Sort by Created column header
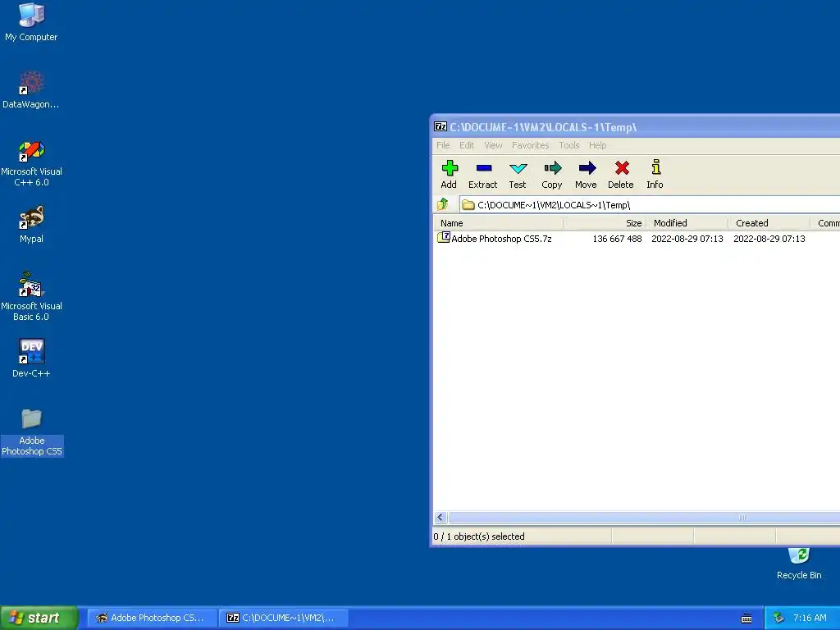This screenshot has width=840, height=630. [x=769, y=223]
